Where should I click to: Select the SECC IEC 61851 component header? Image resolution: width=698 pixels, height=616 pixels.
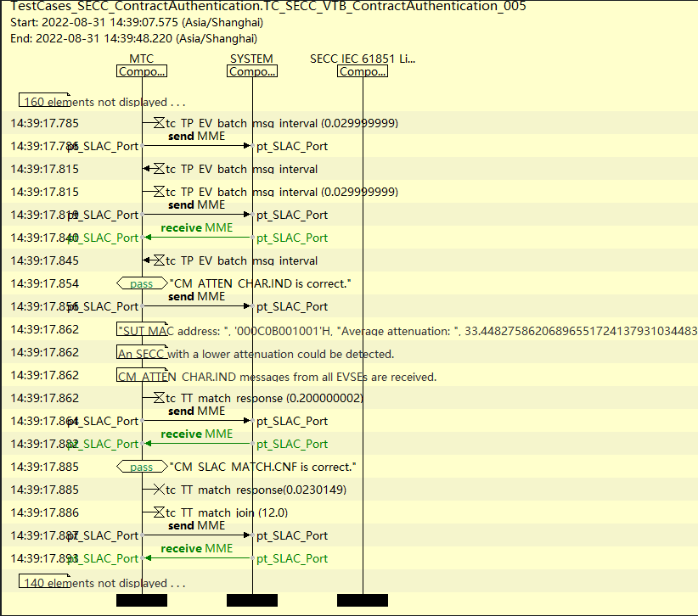click(x=363, y=71)
